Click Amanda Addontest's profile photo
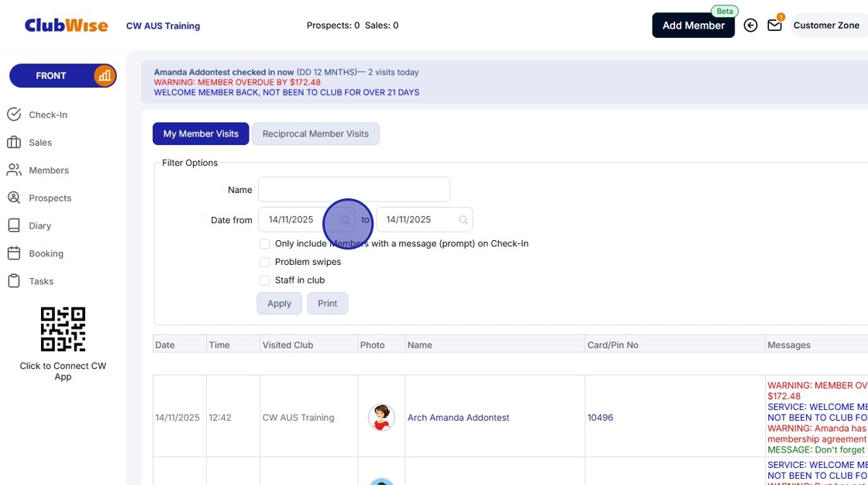 [381, 418]
